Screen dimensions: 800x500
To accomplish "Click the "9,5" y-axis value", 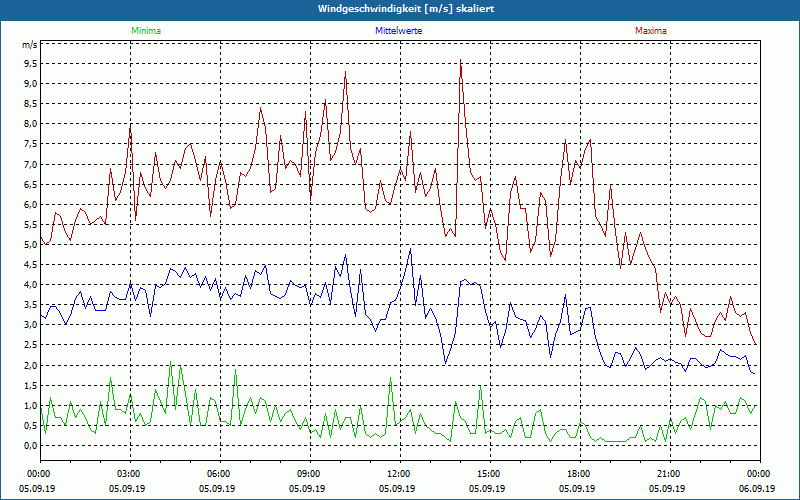I will click(x=31, y=64).
